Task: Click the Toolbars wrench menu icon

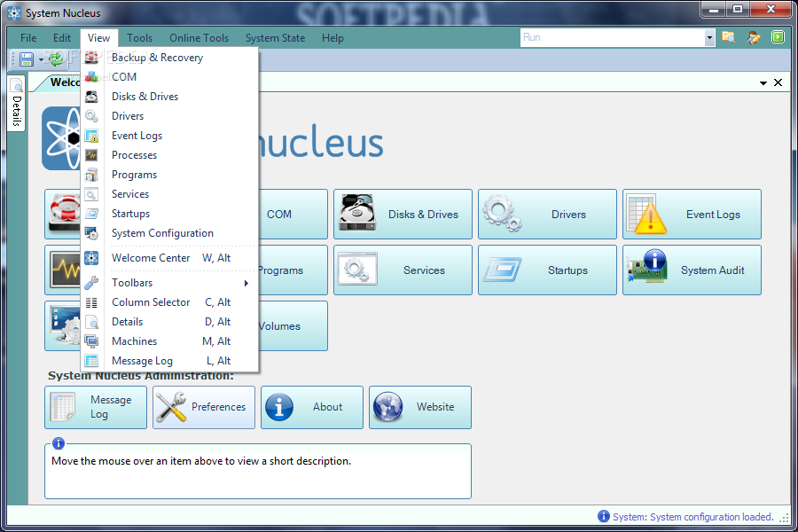Action: pos(91,283)
